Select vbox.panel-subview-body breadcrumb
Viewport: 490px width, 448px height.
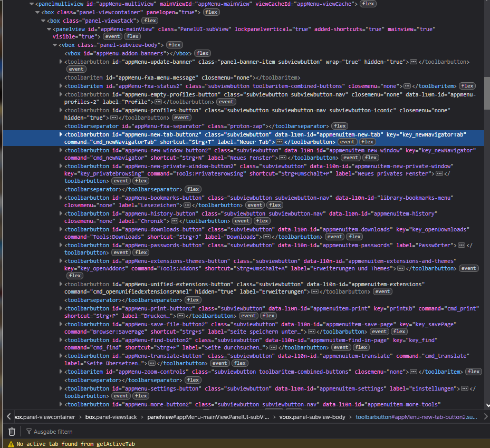312,417
